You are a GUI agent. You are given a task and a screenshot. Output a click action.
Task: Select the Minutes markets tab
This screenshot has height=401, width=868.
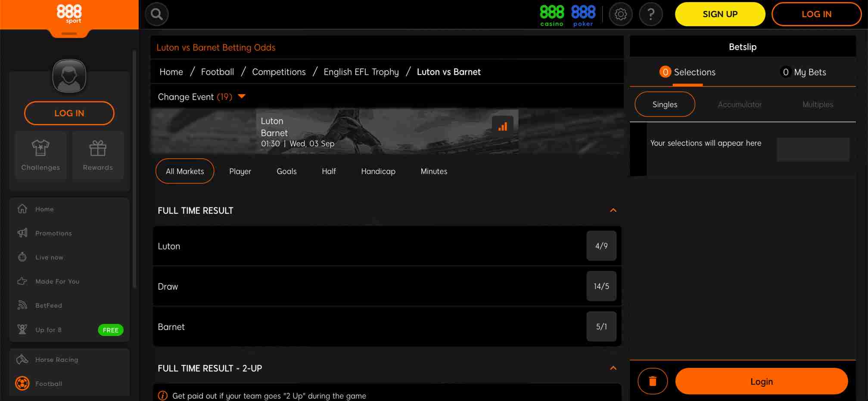click(x=434, y=171)
